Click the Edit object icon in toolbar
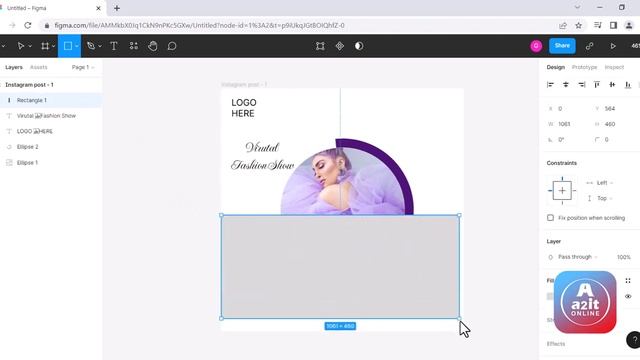The image size is (640, 360). (320, 46)
